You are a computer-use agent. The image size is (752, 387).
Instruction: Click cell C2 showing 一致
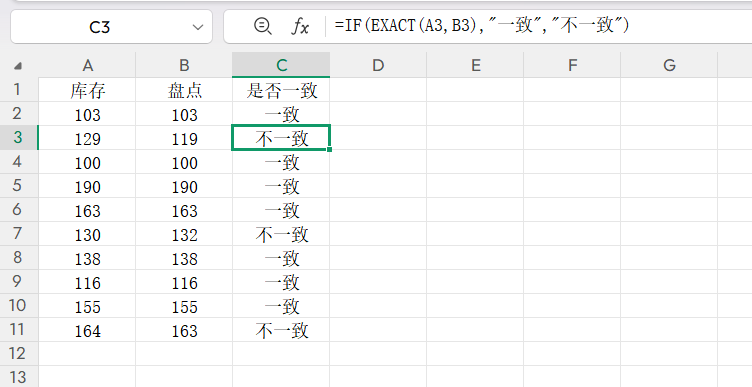tap(282, 114)
